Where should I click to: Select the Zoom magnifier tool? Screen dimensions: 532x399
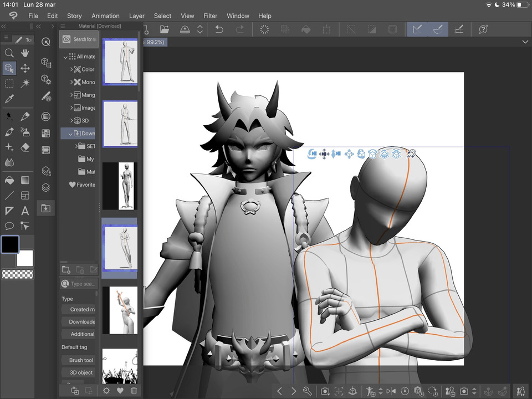point(9,53)
